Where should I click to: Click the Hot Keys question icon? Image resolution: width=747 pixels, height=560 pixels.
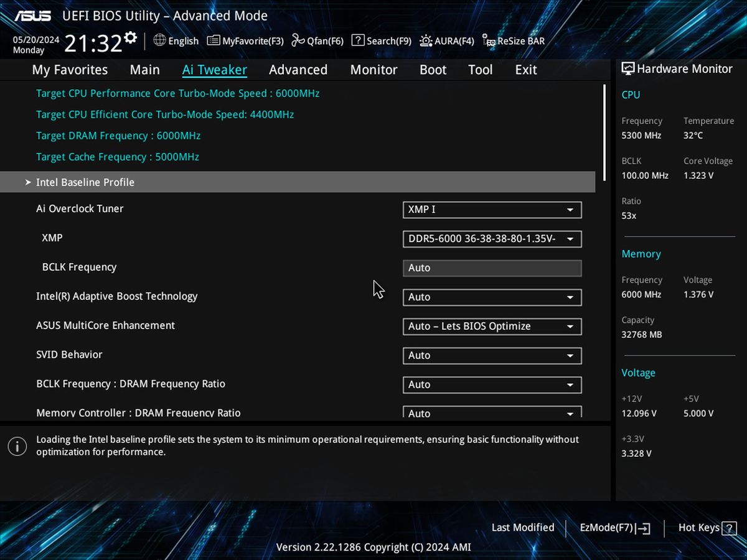click(728, 528)
